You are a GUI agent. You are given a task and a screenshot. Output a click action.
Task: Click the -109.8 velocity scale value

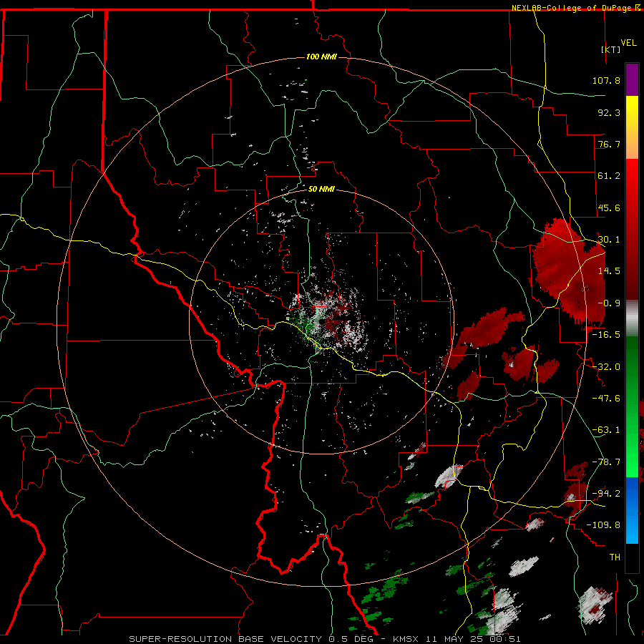(603, 525)
